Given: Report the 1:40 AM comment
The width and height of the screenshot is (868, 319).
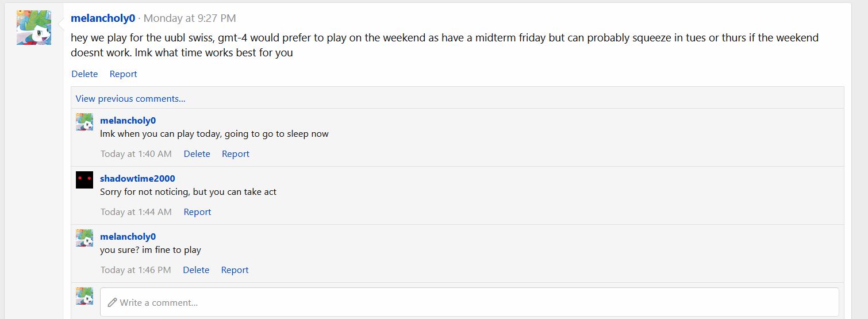Looking at the screenshot, I should [x=236, y=154].
